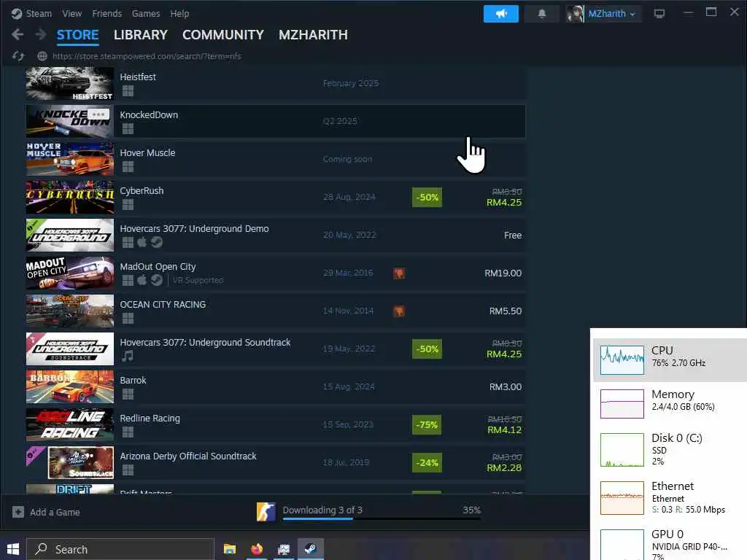Select Memory in Task Manager panel
Screen dimensions: 747x560
pos(670,404)
